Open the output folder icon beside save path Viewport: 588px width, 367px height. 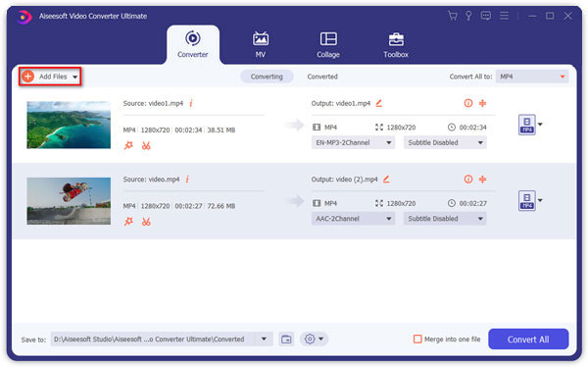[286, 340]
